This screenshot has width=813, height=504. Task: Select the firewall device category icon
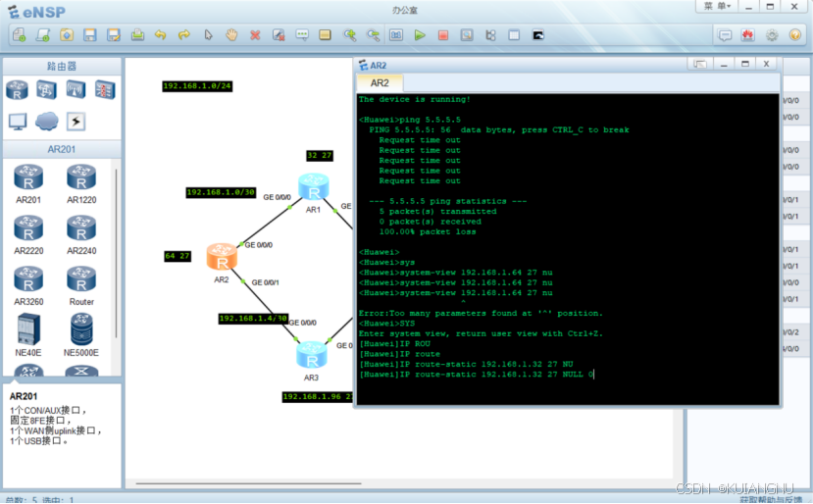coord(105,89)
